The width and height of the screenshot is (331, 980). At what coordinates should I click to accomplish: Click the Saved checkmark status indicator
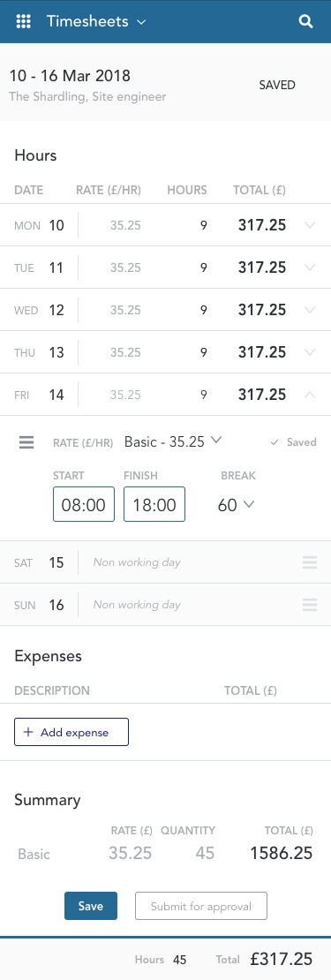(x=294, y=441)
